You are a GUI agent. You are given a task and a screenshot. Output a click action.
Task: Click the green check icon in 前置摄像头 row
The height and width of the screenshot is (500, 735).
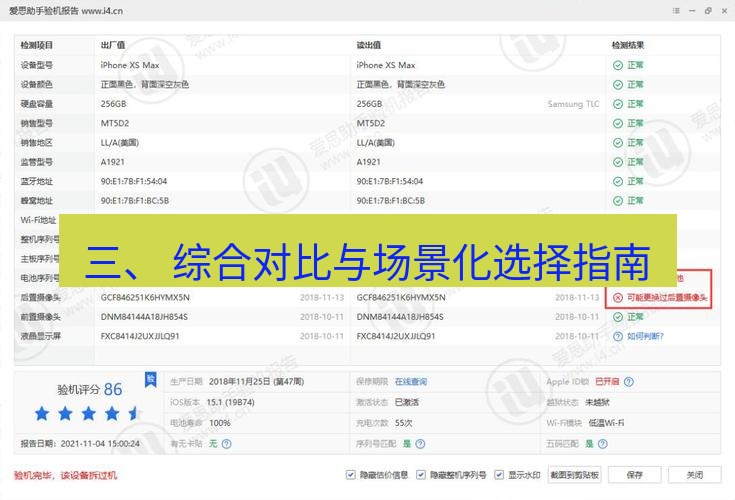[618, 317]
